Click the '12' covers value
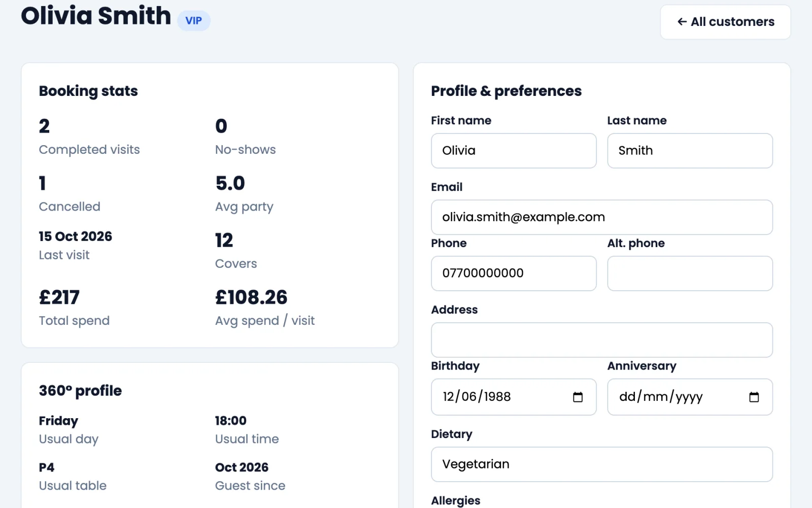 [224, 240]
